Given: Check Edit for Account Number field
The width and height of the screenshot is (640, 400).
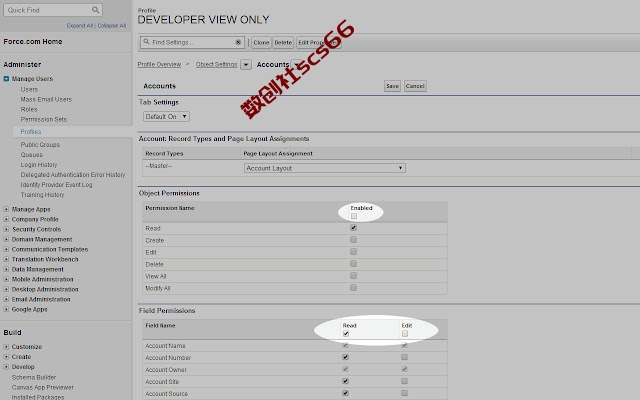Looking at the screenshot, I should (404, 357).
